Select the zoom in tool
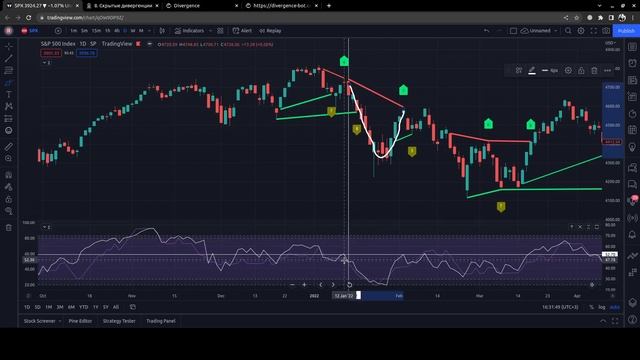Image resolution: width=640 pixels, height=360 pixels. [x=9, y=158]
